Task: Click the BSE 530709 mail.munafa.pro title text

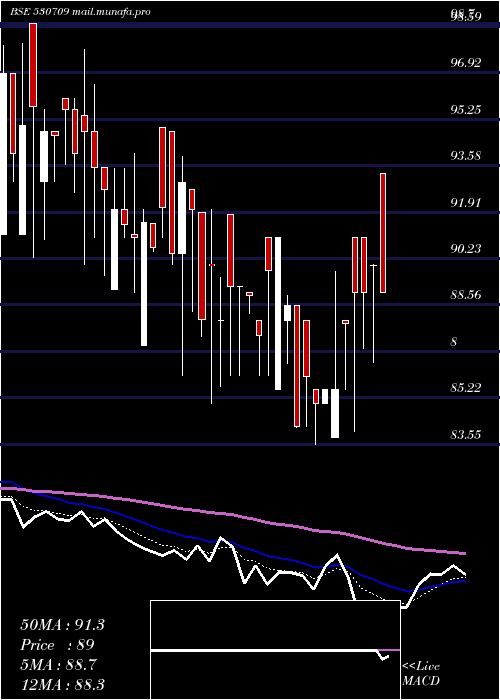Action: click(x=80, y=12)
